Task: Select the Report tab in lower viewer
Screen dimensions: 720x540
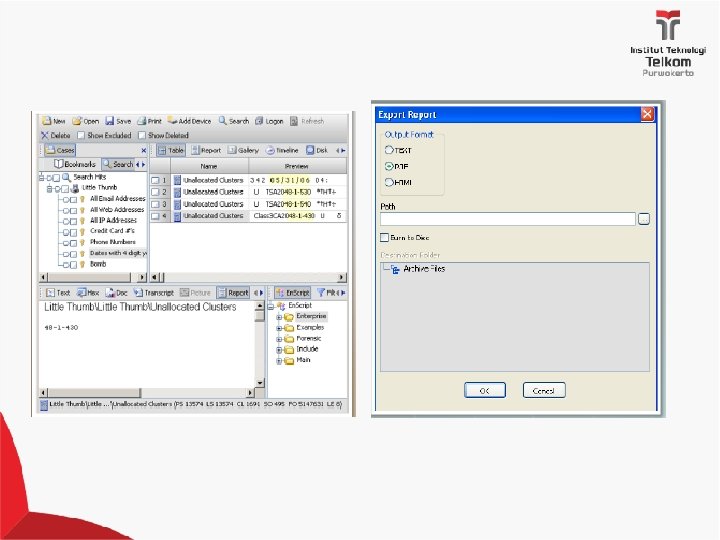Action: tap(233, 292)
